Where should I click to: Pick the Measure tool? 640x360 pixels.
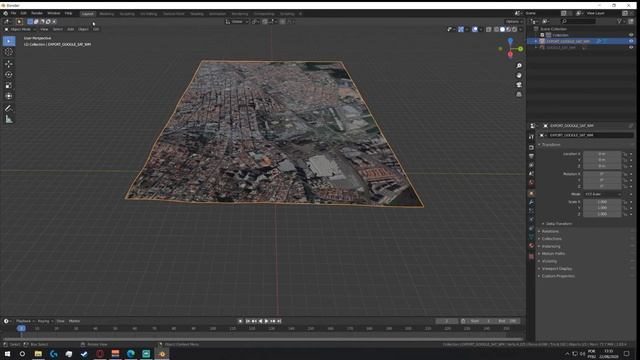coord(9,120)
